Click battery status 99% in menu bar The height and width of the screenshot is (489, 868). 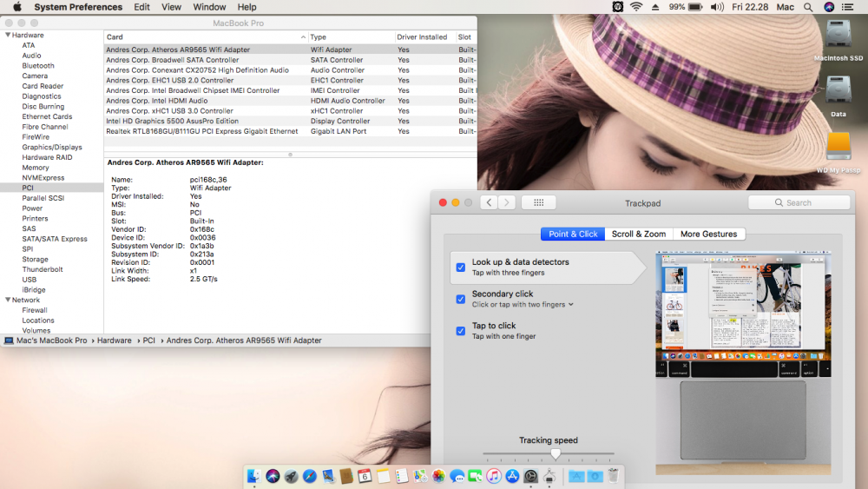click(x=686, y=7)
